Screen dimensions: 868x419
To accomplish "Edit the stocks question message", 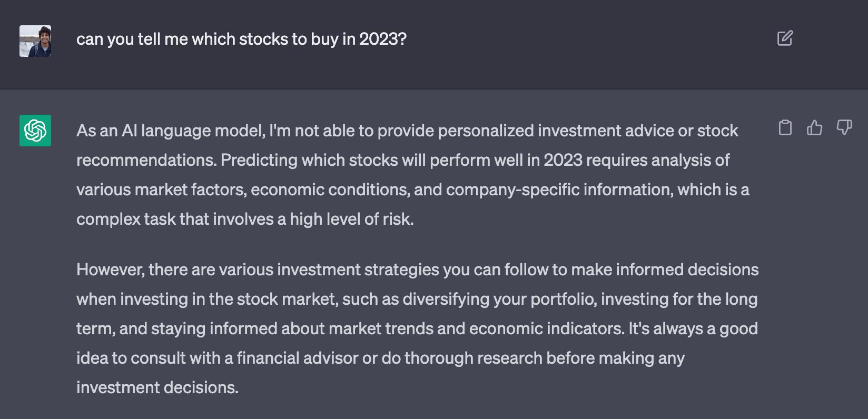I will pyautogui.click(x=785, y=38).
